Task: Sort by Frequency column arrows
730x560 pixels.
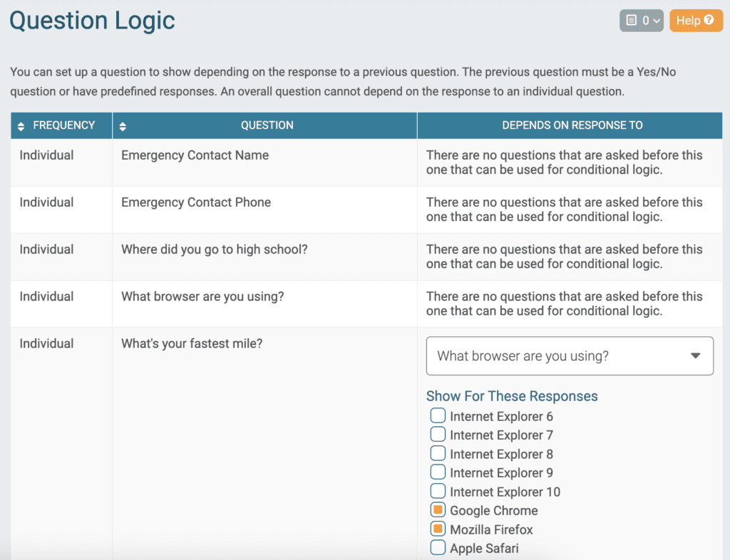Action: [21, 126]
